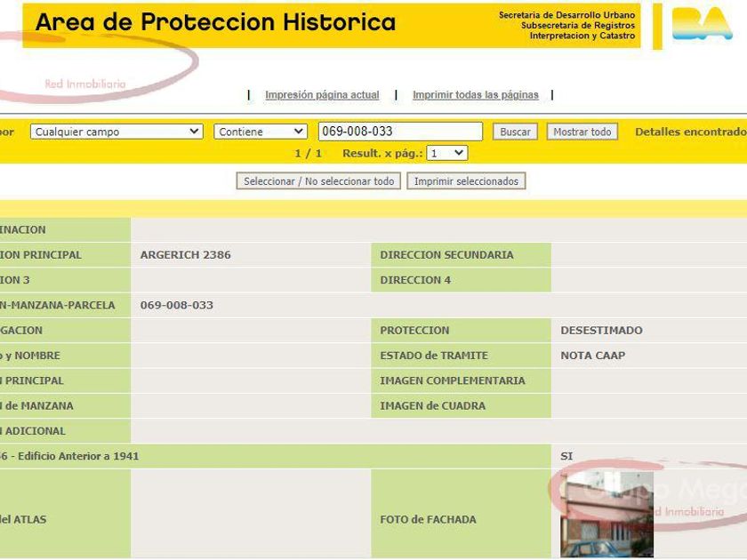The height and width of the screenshot is (560, 747).
Task: Click the search field containing 069-008-033
Action: pos(400,132)
